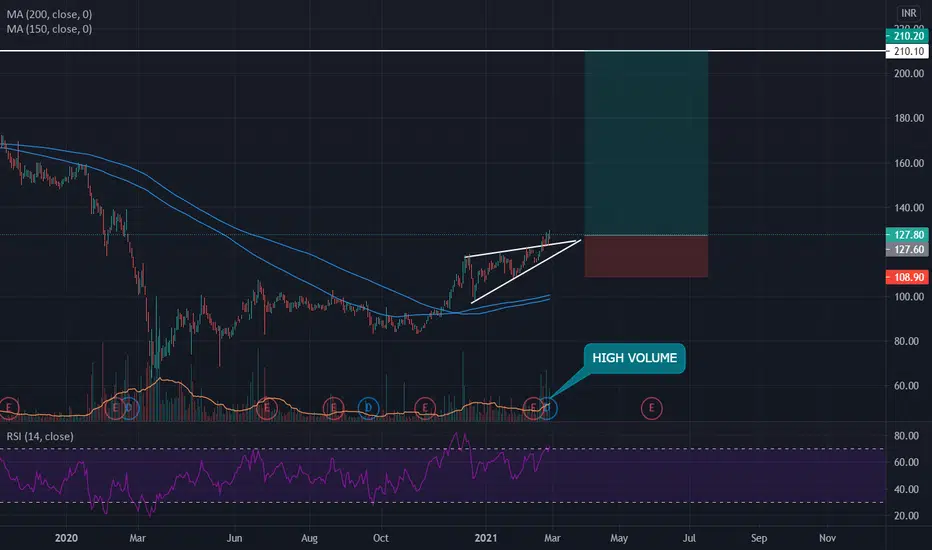The width and height of the screenshot is (932, 550).
Task: Select the red stop-loss zone of long position
Action: 646,256
